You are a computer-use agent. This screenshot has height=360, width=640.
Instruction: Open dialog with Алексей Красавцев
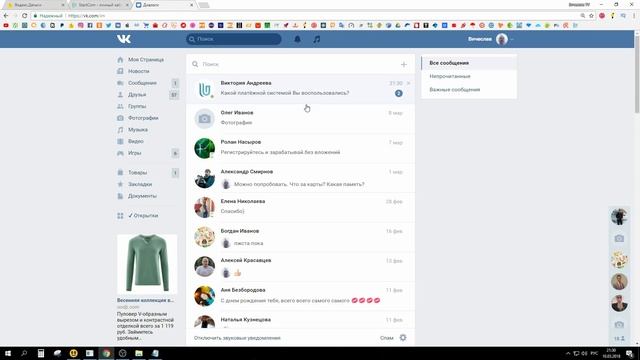pos(300,266)
